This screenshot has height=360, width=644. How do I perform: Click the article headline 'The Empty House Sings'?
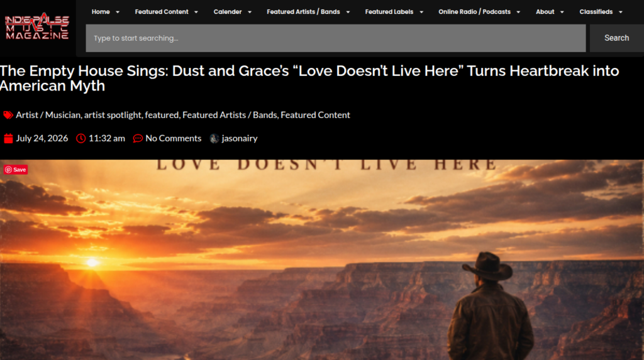pyautogui.click(x=309, y=78)
